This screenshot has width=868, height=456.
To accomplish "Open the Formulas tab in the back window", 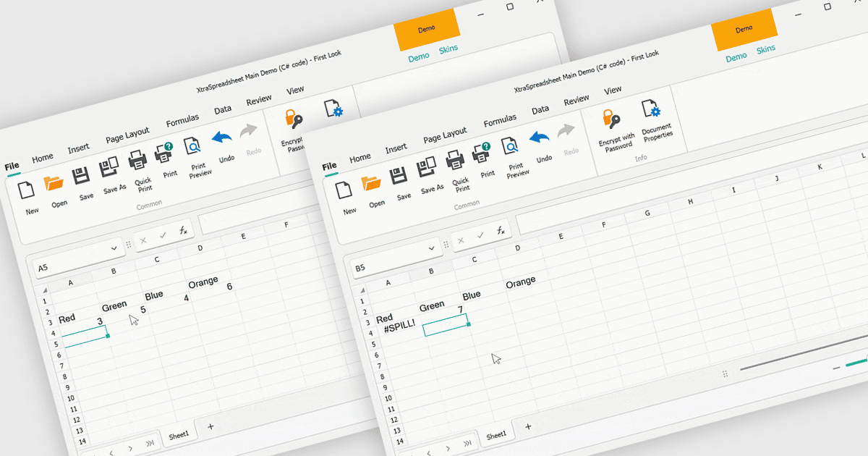I will (182, 119).
